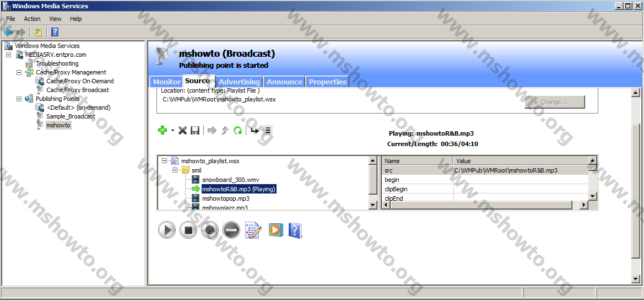Open the Properties tab
The height and width of the screenshot is (301, 644).
point(327,82)
